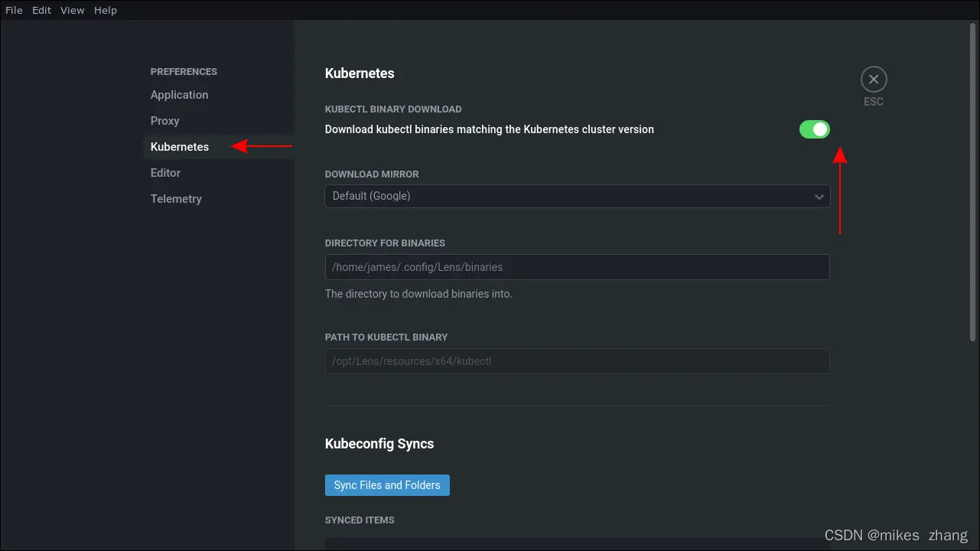Open the View menu
This screenshot has width=980, height=551.
73,10
